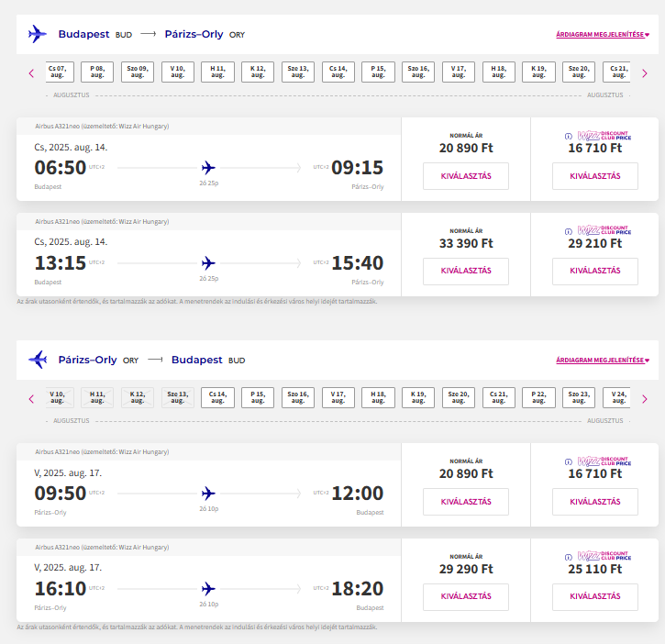Click the return Orly–Budapest plane icon
The width and height of the screenshot is (665, 644).
click(38, 360)
